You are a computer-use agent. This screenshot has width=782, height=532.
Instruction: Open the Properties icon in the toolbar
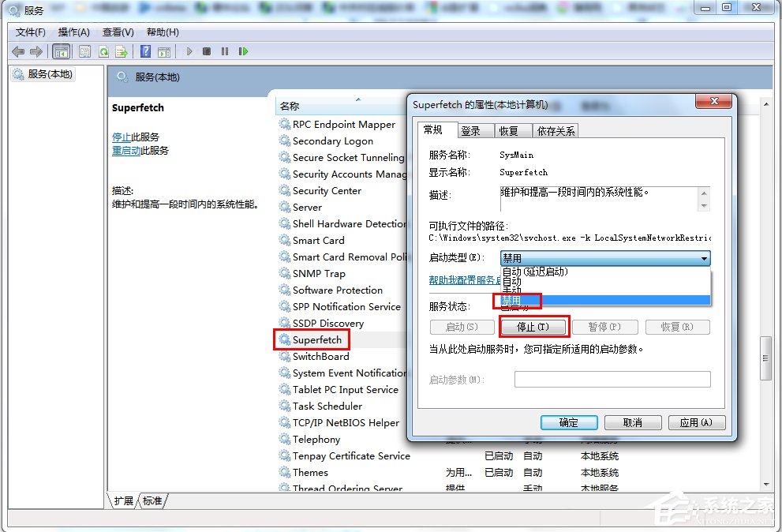click(x=84, y=51)
